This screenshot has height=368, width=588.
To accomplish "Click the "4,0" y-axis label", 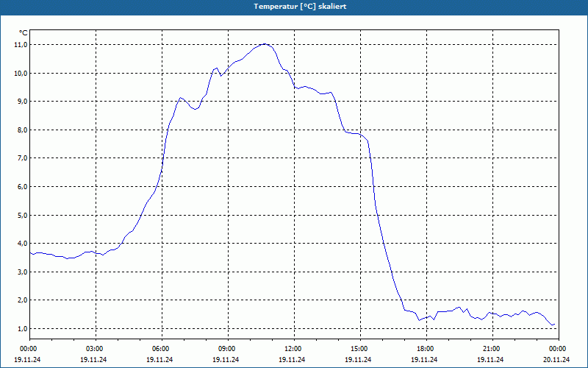I will (22, 244).
